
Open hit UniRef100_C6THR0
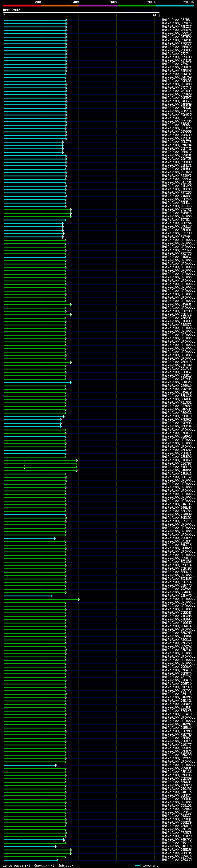click(177, 37)
